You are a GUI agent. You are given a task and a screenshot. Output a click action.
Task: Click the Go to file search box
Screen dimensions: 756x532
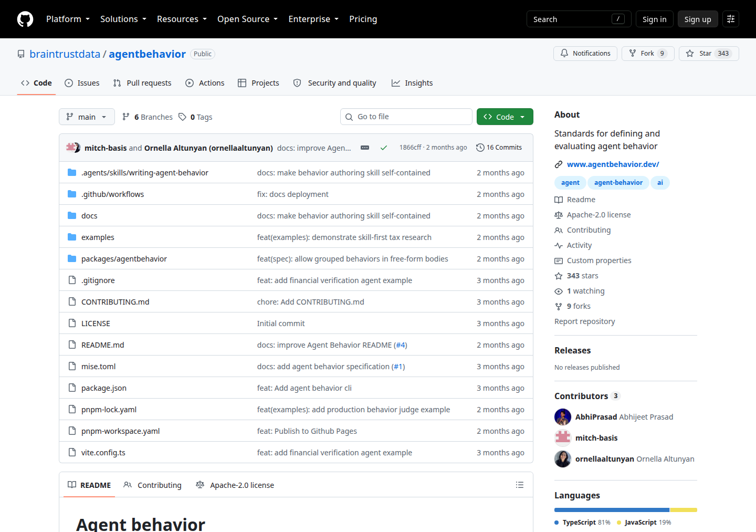point(406,117)
